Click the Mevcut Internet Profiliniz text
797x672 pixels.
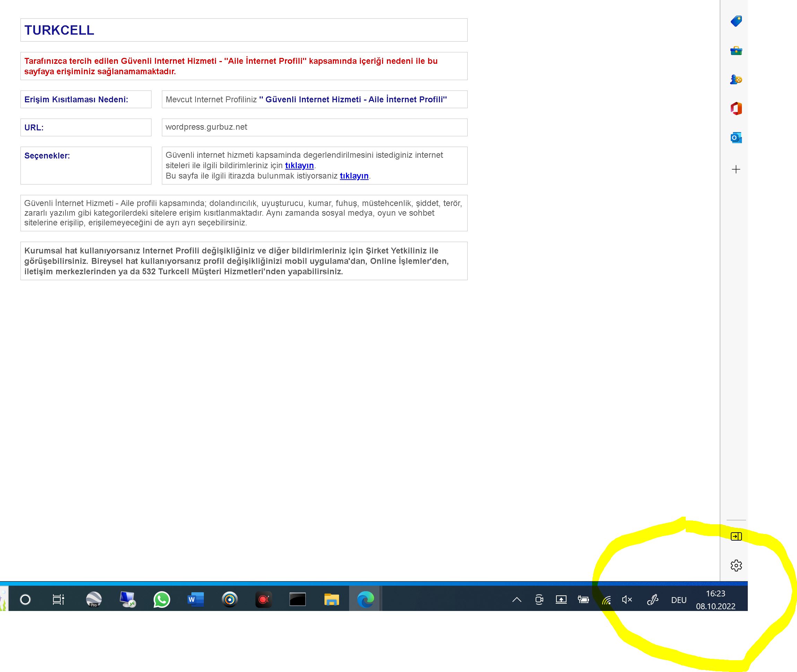tap(211, 100)
